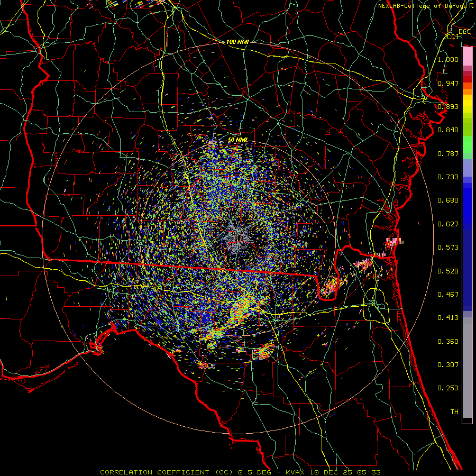
Task: Click the 0.307 legend value
Action: point(448,365)
